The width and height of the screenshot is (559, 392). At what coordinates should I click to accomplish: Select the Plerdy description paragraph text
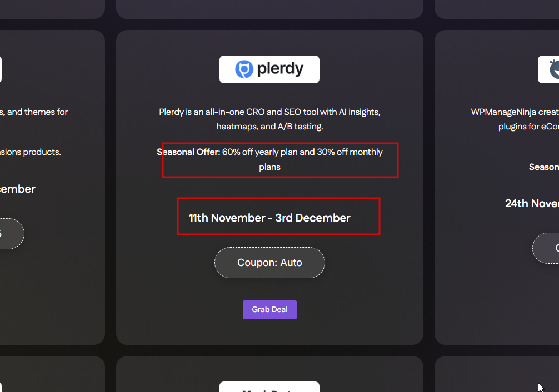click(269, 119)
